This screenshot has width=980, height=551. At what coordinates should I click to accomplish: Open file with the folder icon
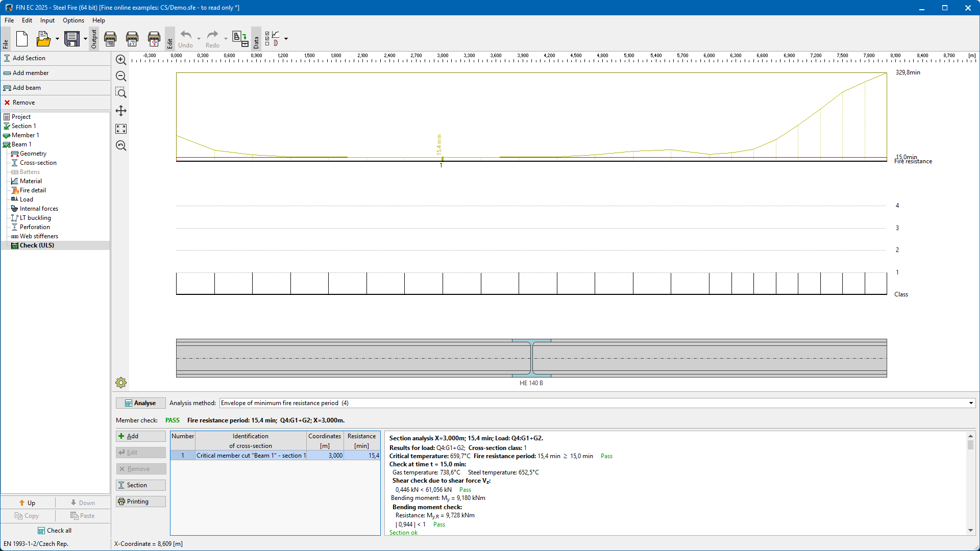coord(43,39)
